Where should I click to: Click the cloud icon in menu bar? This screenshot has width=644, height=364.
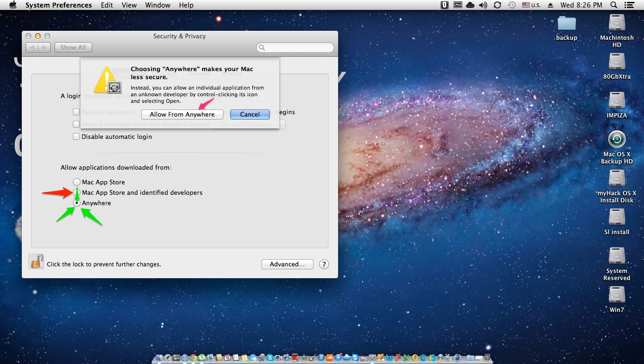click(x=470, y=5)
